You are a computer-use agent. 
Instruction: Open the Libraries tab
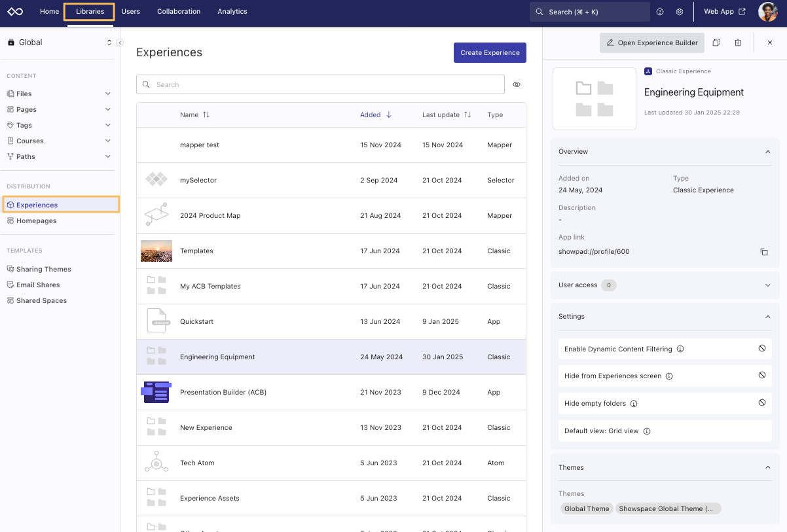pyautogui.click(x=90, y=12)
